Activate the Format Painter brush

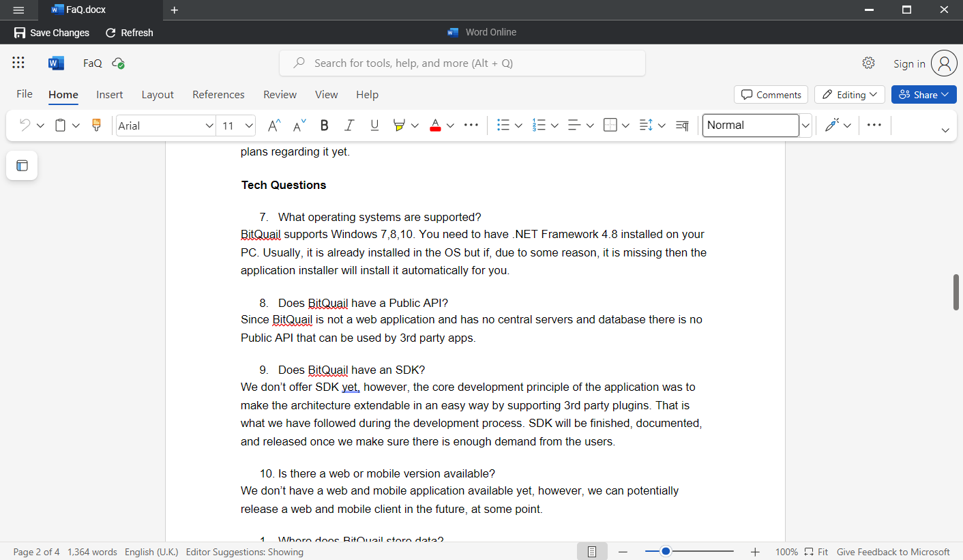97,125
